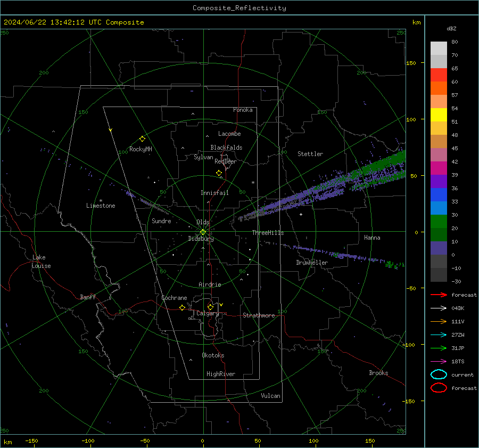Pick the red 60–65 dBZ color swatch

click(439, 75)
